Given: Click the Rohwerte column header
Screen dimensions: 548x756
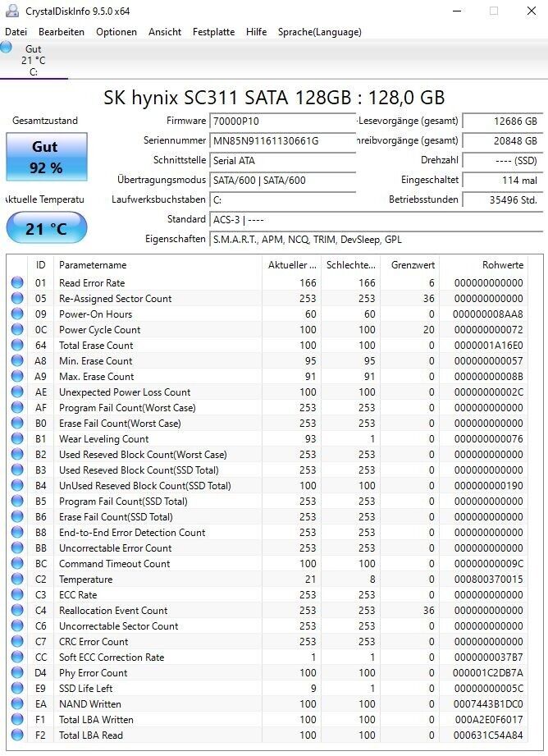Looking at the screenshot, I should point(484,264).
